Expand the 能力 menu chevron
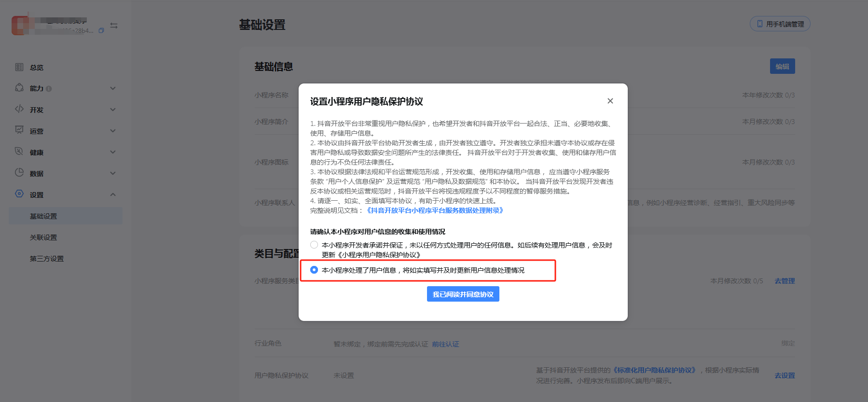 (x=113, y=88)
